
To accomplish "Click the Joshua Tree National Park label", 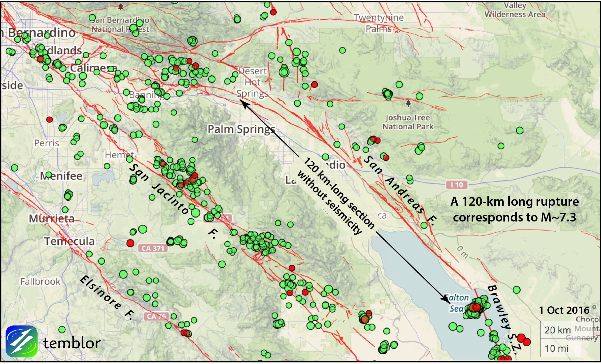I will (x=408, y=122).
